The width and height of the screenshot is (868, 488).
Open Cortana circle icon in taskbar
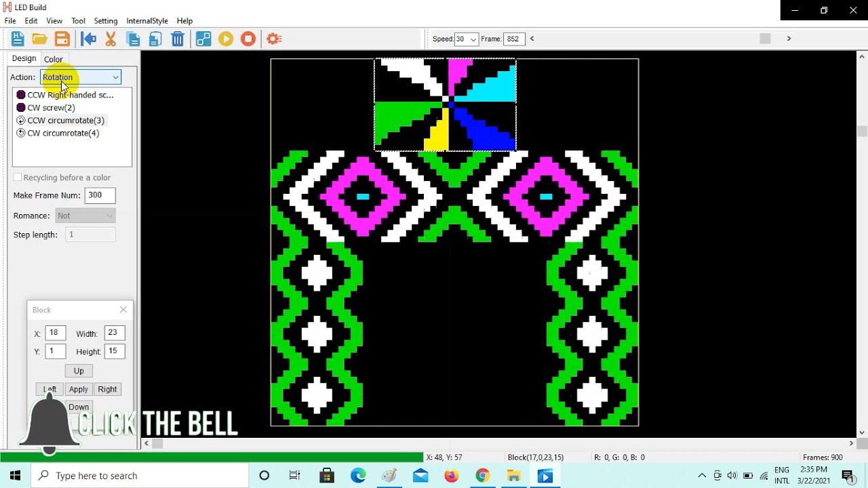tap(264, 476)
